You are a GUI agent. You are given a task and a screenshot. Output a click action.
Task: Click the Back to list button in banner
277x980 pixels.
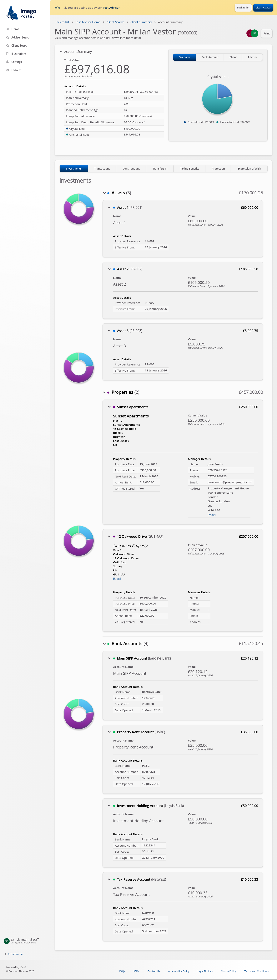point(243,8)
